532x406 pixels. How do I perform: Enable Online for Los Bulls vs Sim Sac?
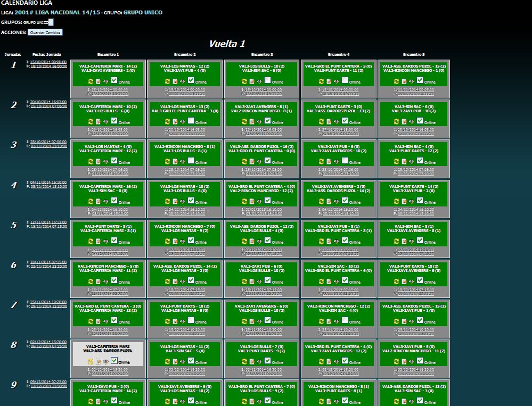[x=267, y=80]
